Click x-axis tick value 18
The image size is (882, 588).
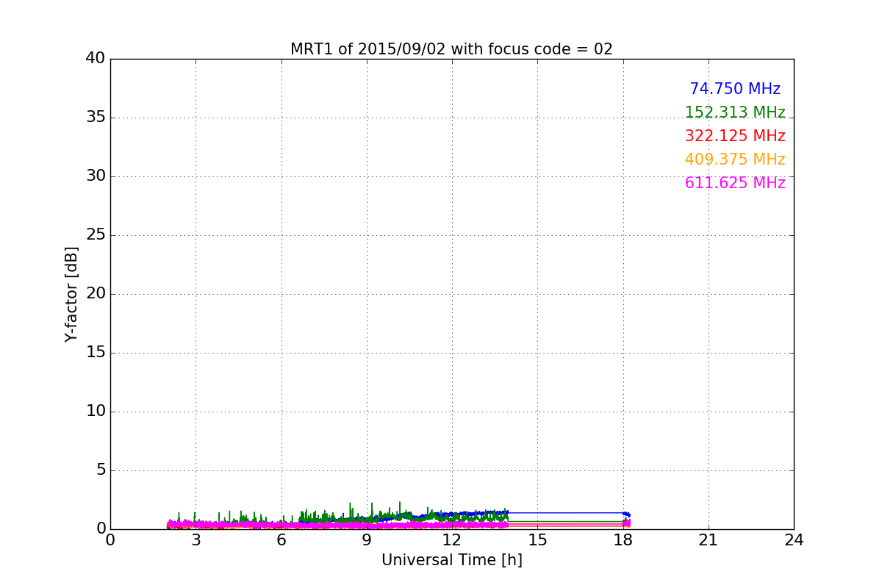(x=623, y=540)
